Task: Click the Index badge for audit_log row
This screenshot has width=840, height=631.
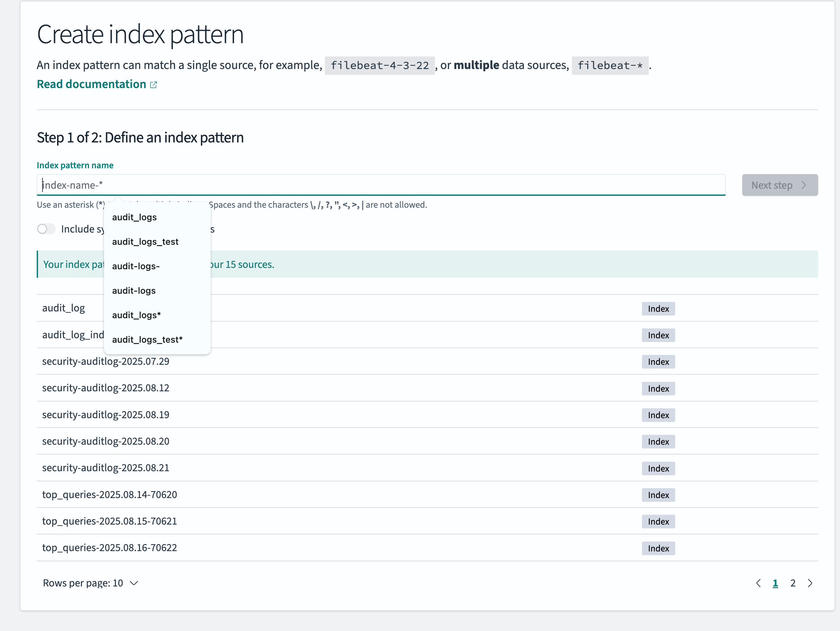Action: coord(658,308)
